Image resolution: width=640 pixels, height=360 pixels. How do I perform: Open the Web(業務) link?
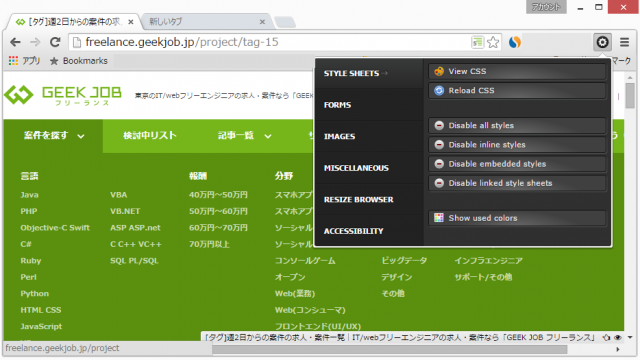pyautogui.click(x=295, y=293)
